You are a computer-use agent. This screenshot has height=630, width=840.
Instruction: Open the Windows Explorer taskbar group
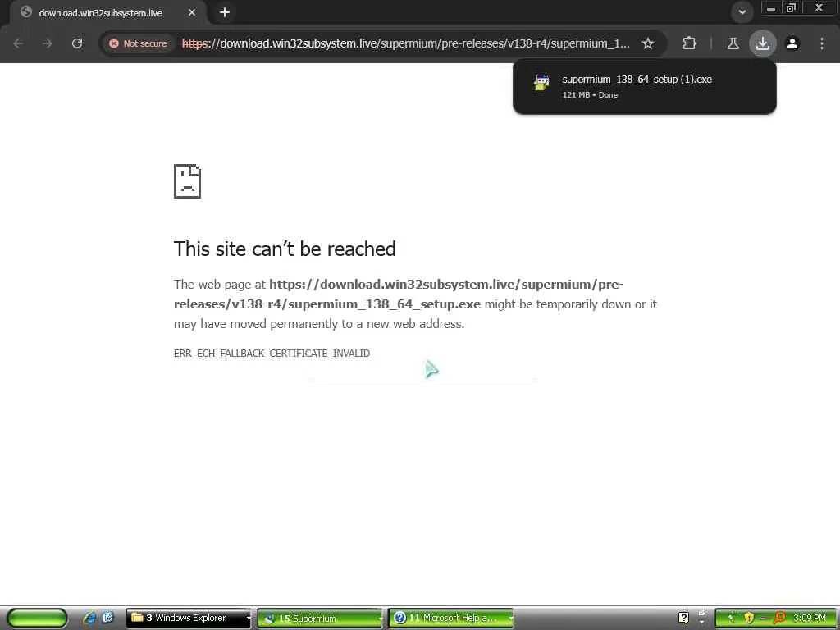(189, 619)
